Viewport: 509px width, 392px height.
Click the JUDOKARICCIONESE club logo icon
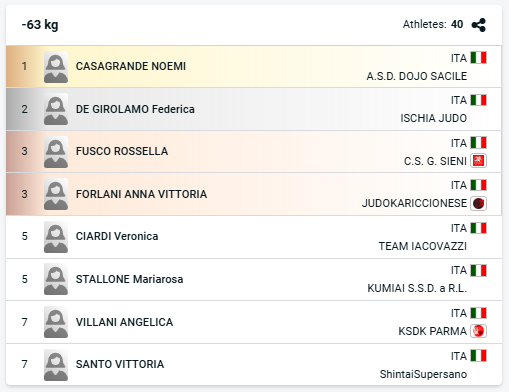478,203
